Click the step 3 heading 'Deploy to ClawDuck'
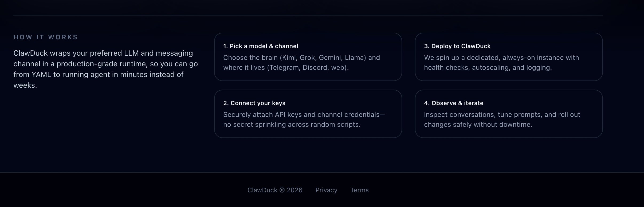 (457, 46)
